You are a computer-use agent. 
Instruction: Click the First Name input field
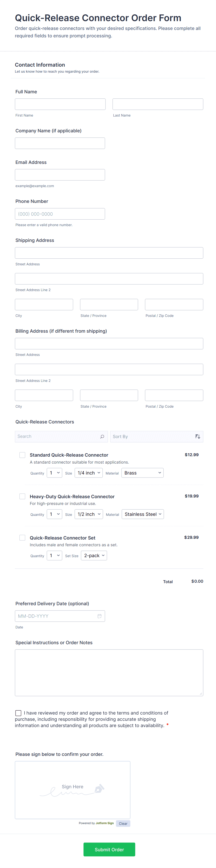(x=60, y=104)
